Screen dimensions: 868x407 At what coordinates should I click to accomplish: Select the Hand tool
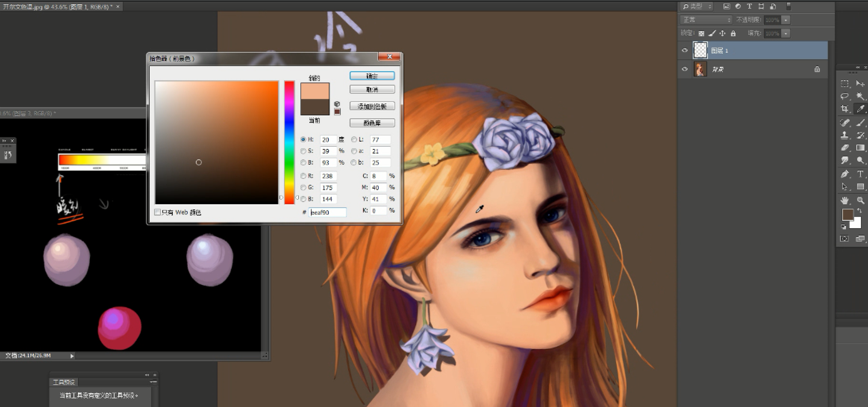click(844, 201)
